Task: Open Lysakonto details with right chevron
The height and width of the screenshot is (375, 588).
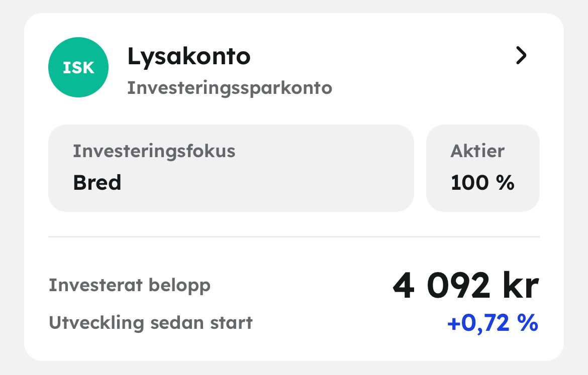Action: 521,56
